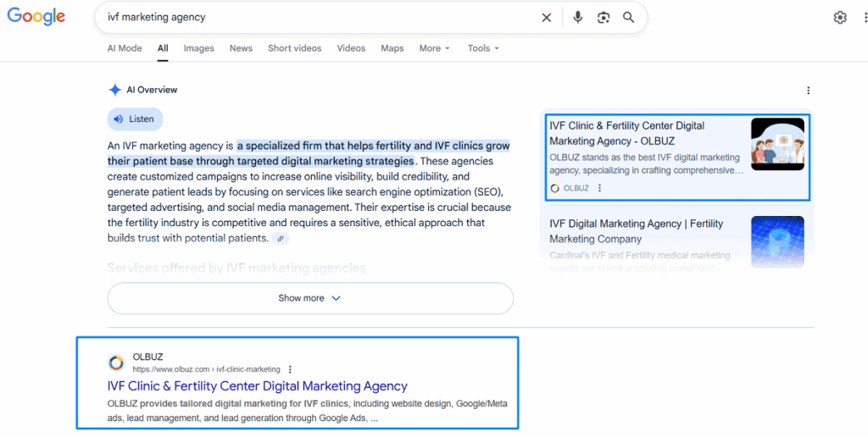Click the Google logo

[36, 17]
